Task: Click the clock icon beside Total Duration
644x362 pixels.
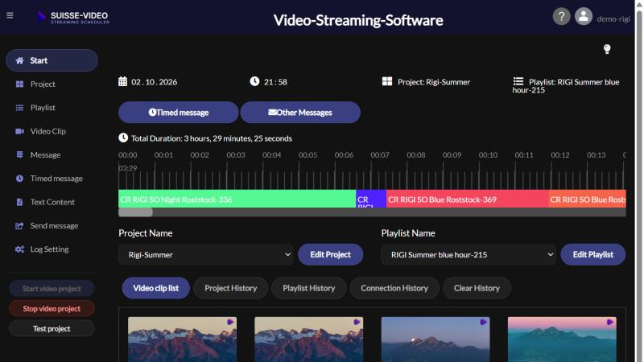Action: coord(123,138)
